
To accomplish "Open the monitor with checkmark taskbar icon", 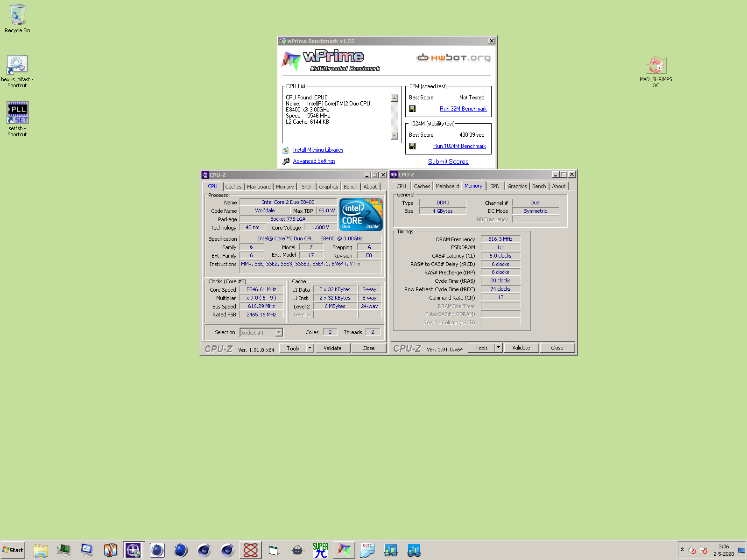I will [87, 550].
